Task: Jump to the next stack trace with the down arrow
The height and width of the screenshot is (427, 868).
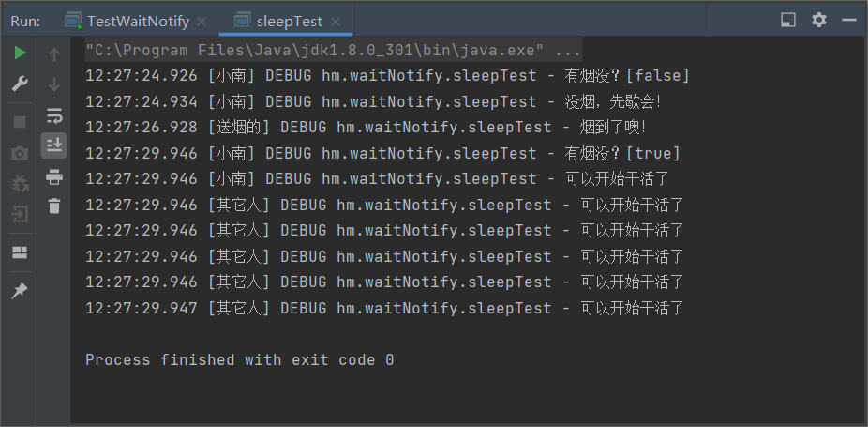Action: (54, 84)
